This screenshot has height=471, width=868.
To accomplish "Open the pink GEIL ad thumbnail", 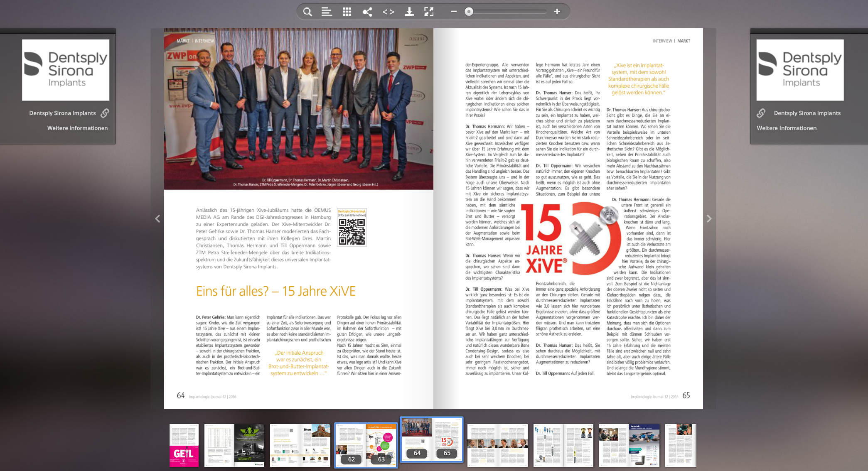I will pyautogui.click(x=184, y=445).
